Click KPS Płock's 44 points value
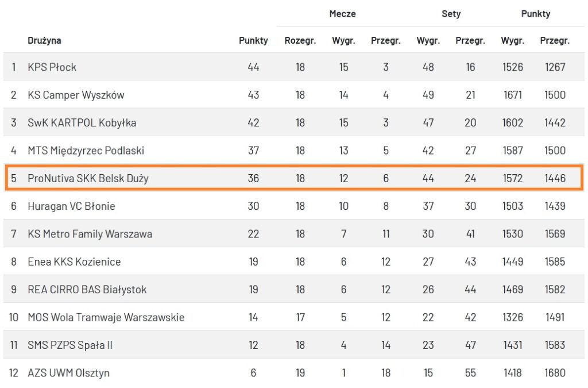 (x=253, y=67)
